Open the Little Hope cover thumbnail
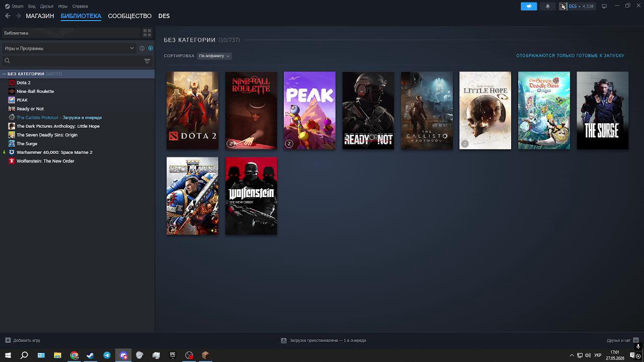Image resolution: width=644 pixels, height=362 pixels. point(485,111)
